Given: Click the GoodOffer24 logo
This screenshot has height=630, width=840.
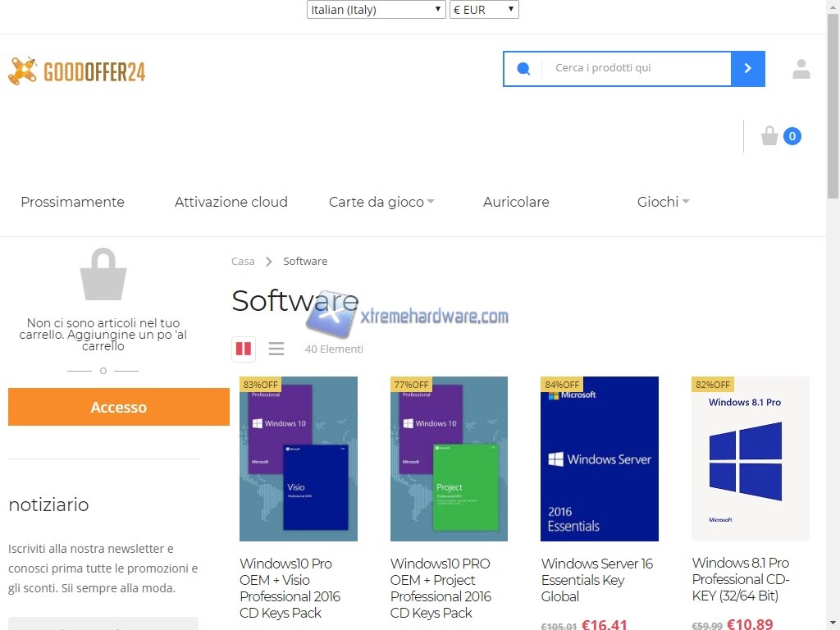Looking at the screenshot, I should 77,71.
